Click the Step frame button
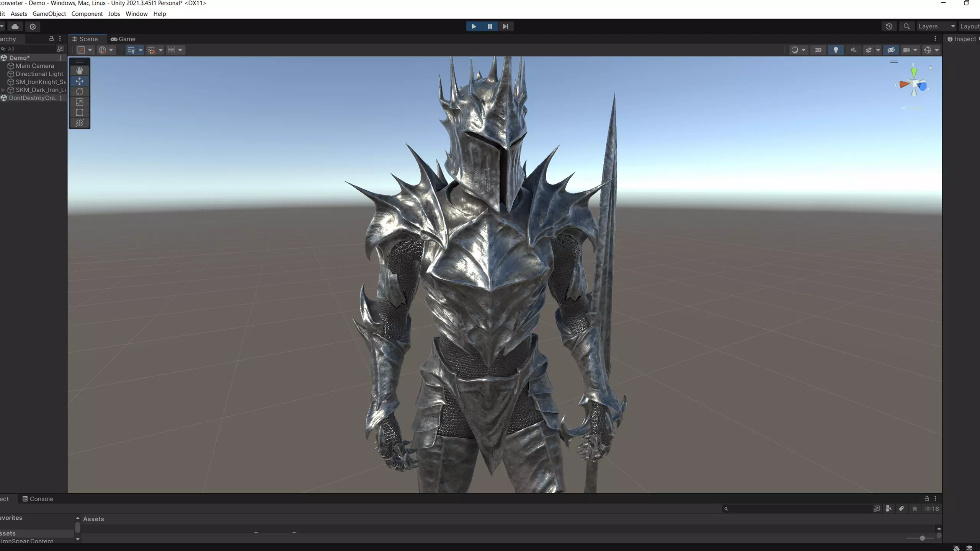Viewport: 980px width, 551px height. coord(505,26)
